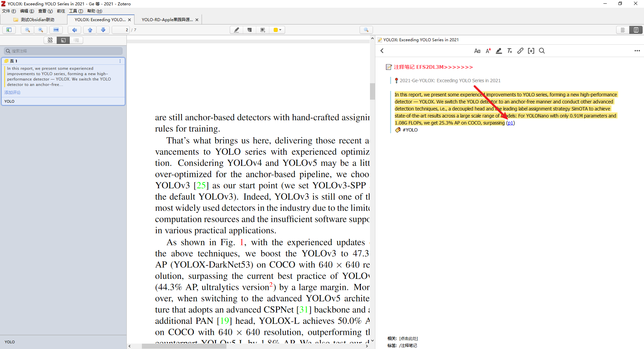Click the horizontal scroll-right arrow
The height and width of the screenshot is (349, 644).
tap(367, 346)
